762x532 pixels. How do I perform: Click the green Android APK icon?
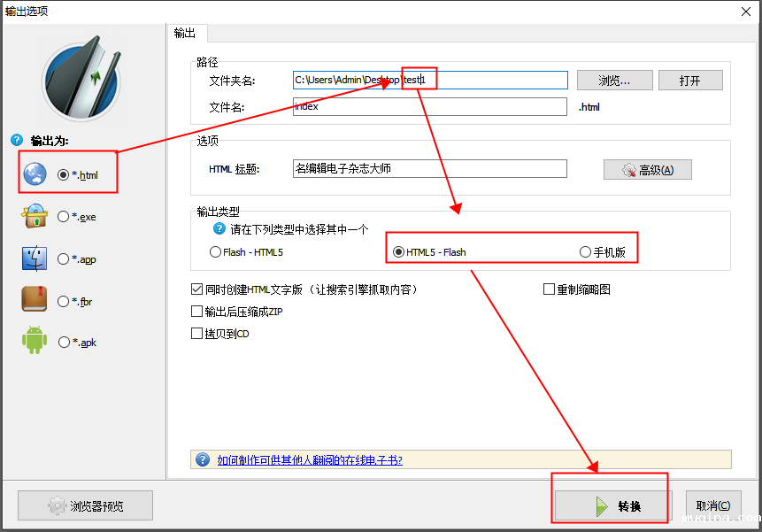click(35, 341)
